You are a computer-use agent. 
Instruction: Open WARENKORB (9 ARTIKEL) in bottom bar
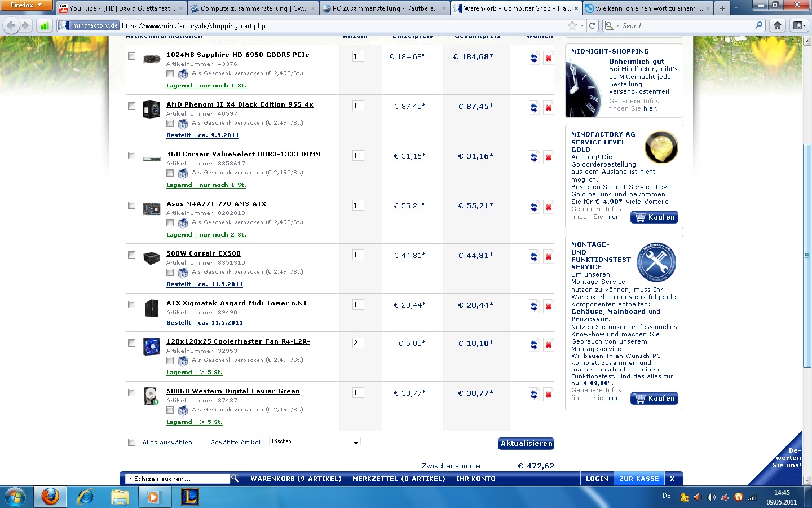click(x=295, y=478)
